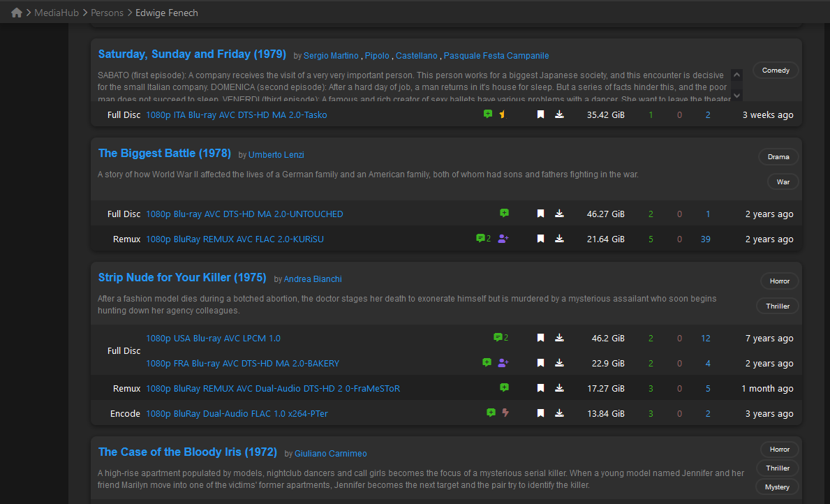Bookmark the PTer encode torrent
The height and width of the screenshot is (504, 830).
coord(540,413)
